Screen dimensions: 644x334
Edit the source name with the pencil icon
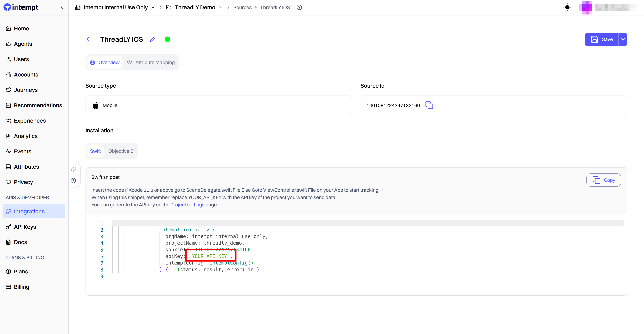(153, 39)
